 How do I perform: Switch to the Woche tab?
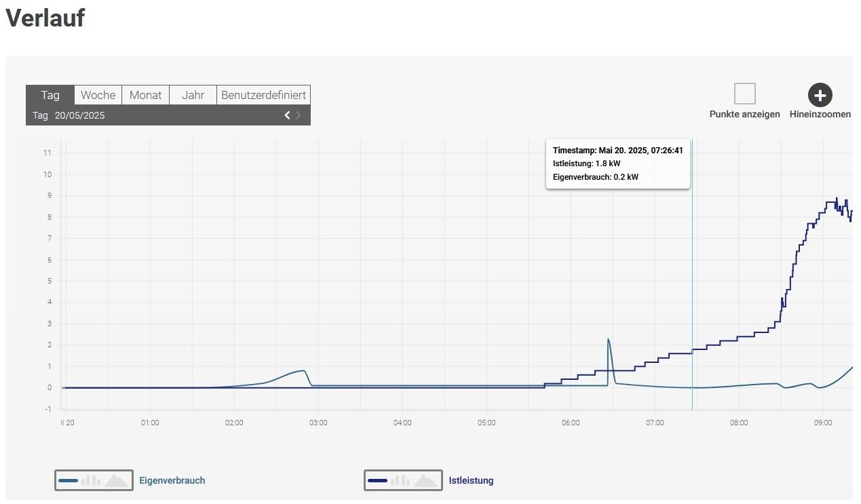tap(98, 95)
